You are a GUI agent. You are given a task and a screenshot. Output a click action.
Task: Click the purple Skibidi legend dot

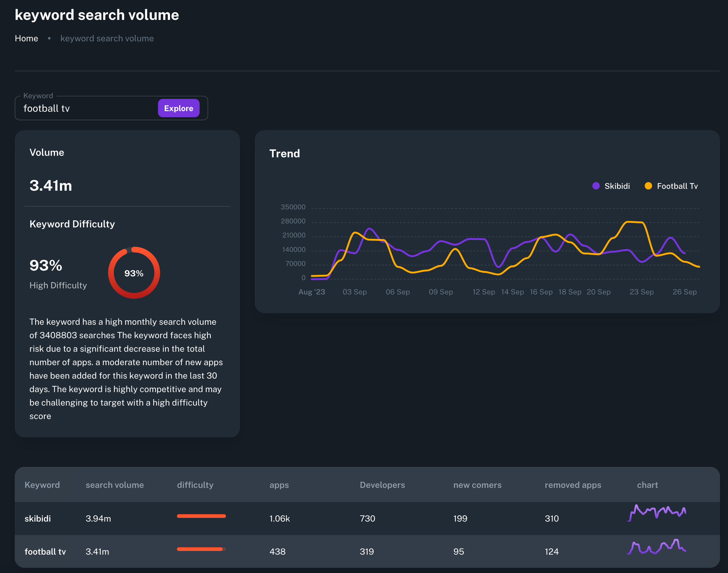coord(596,186)
